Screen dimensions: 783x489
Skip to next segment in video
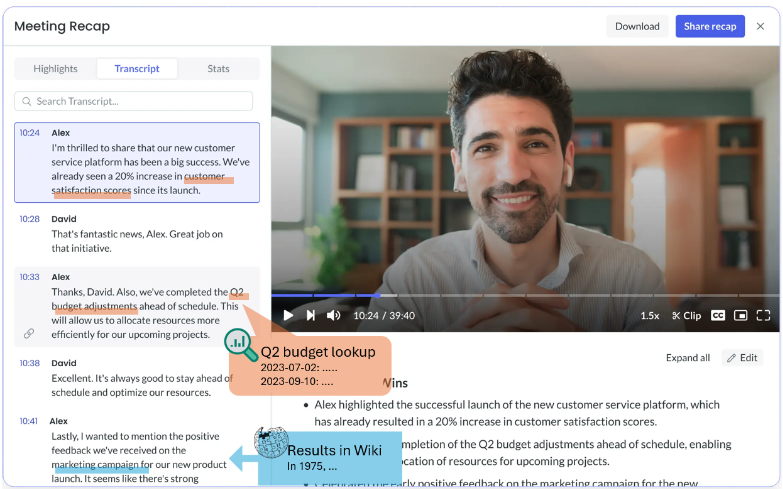[x=311, y=315]
